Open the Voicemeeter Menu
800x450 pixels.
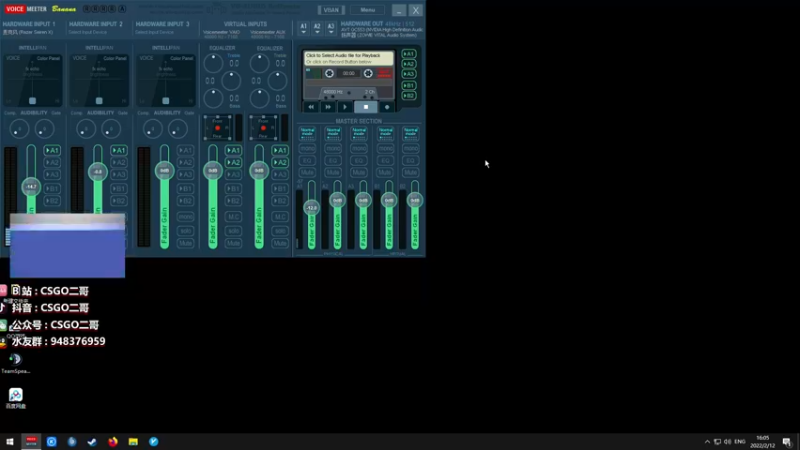pyautogui.click(x=367, y=10)
